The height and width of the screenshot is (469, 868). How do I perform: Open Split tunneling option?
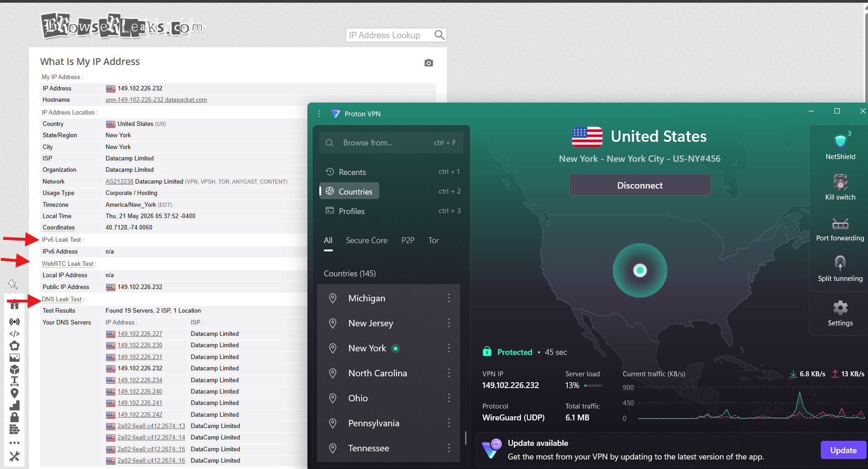click(x=840, y=269)
